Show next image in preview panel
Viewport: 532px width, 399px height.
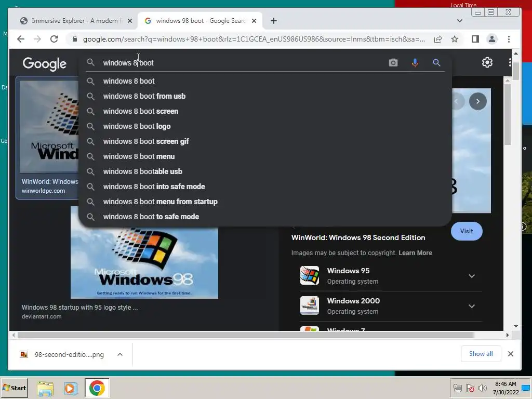[478, 101]
